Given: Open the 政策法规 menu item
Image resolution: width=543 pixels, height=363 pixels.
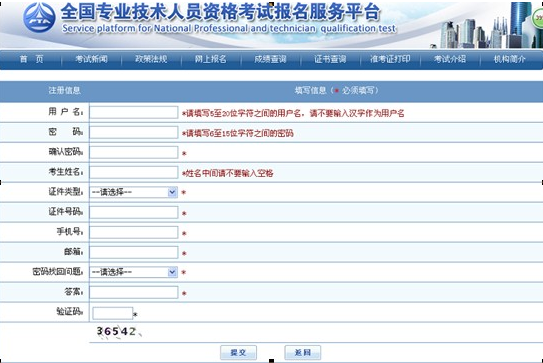Looking at the screenshot, I should (x=151, y=59).
